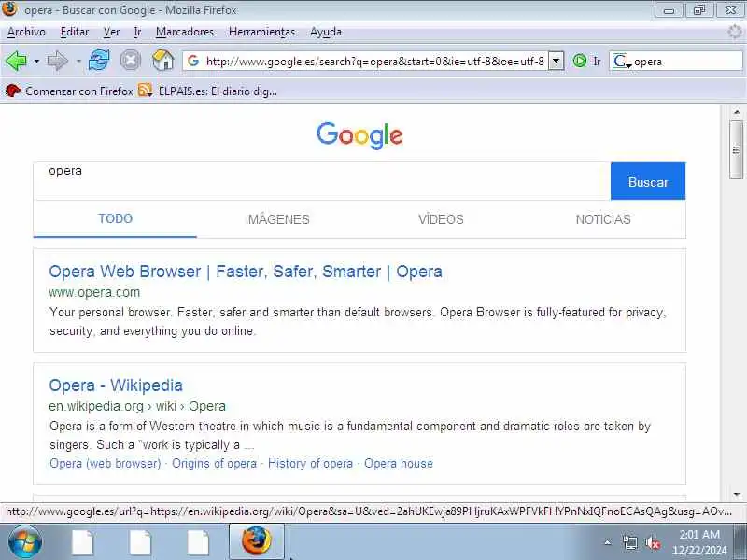Open the History of opera sublink
Screen dimensions: 747x560
click(310, 463)
